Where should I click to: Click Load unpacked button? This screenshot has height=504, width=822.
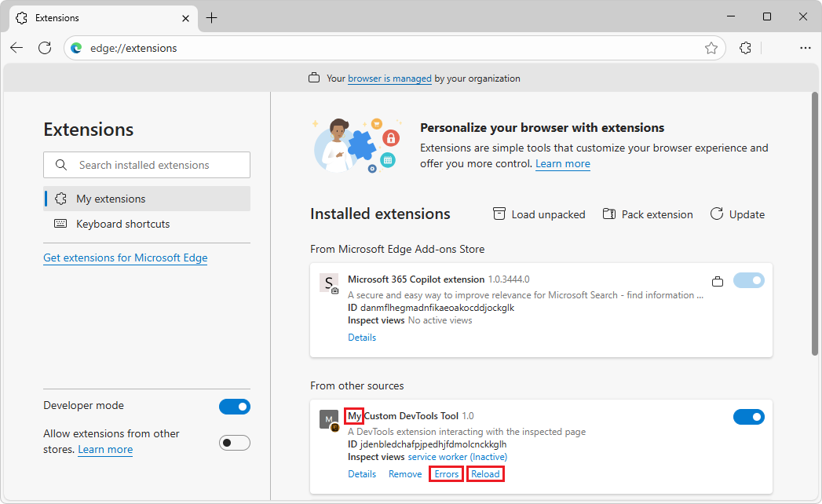(539, 214)
